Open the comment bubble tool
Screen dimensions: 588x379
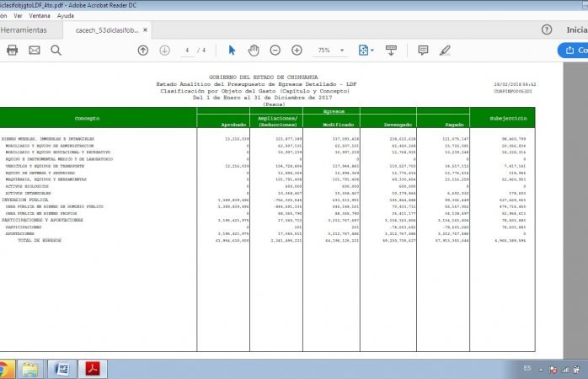click(423, 51)
